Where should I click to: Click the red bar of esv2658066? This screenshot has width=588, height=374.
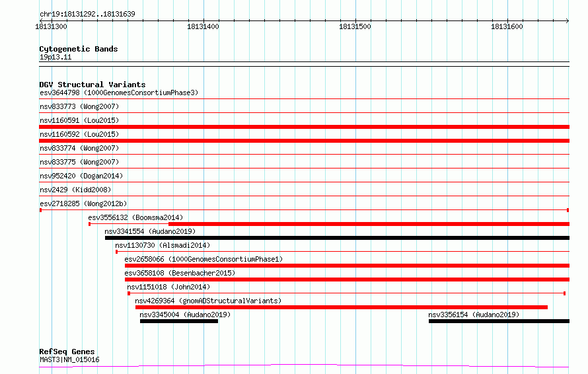click(348, 266)
